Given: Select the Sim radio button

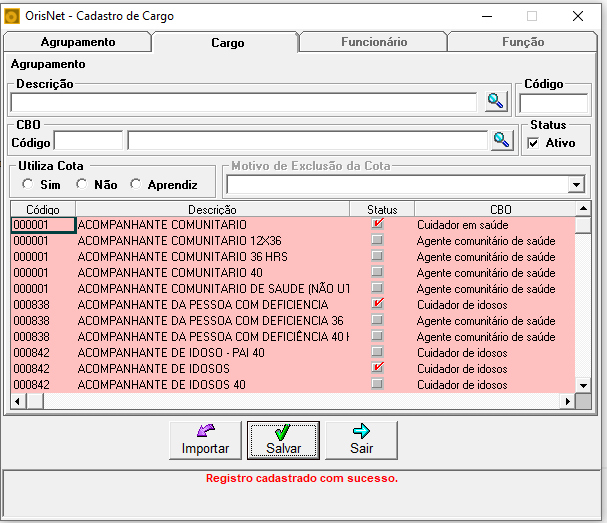Looking at the screenshot, I should click(28, 184).
